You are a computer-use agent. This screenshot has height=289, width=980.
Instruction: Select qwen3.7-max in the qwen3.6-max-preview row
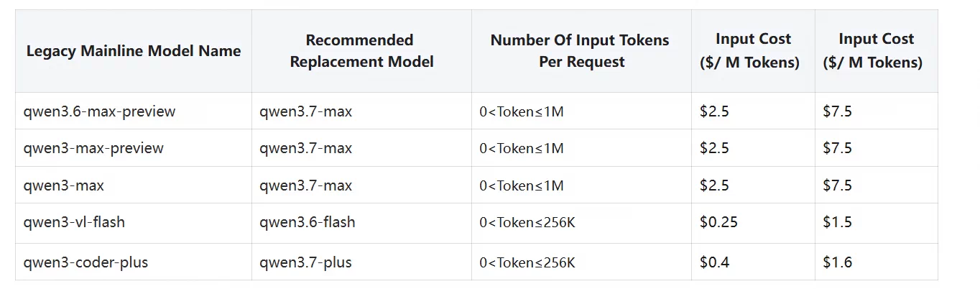click(x=306, y=111)
